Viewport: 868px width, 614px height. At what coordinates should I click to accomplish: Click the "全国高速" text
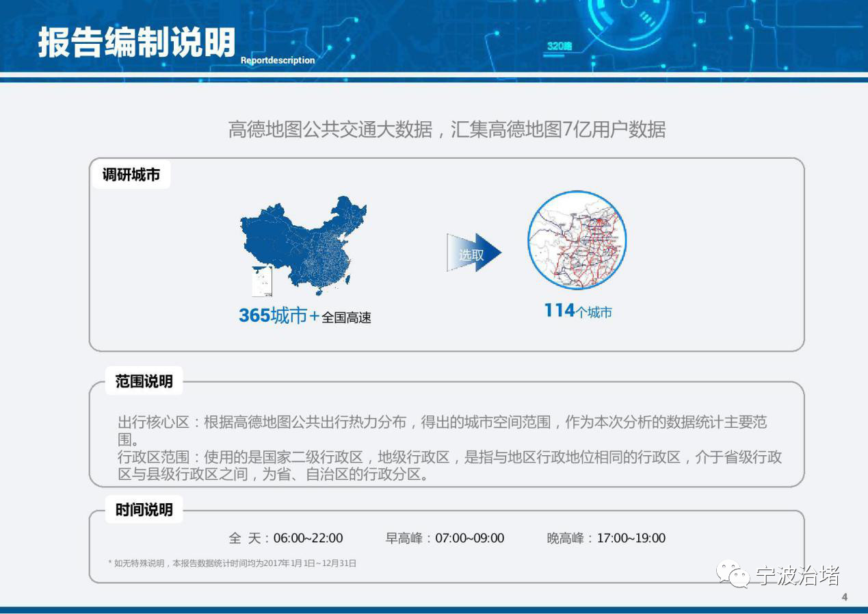pyautogui.click(x=346, y=318)
